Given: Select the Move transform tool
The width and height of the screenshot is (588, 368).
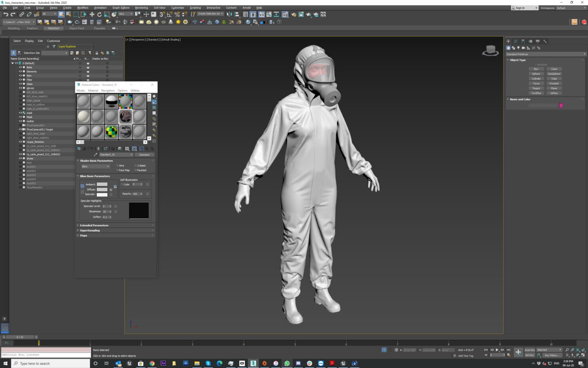Looking at the screenshot, I should tap(92, 14).
